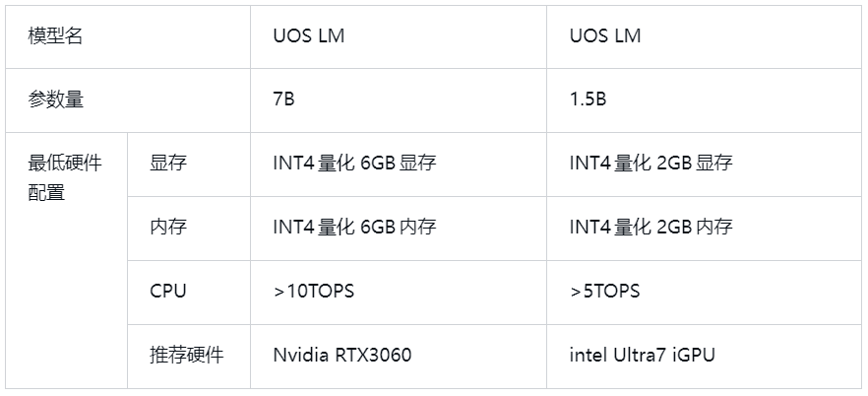The width and height of the screenshot is (868, 396).
Task: Select the INT4 量化 6GB 显存 cell
Action: 354,163
